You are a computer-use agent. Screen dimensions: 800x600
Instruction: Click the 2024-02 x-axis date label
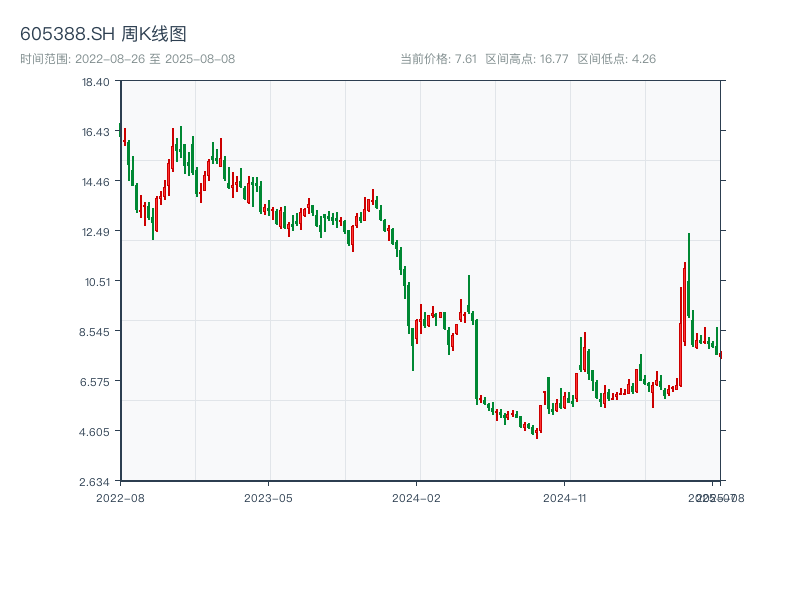click(416, 497)
